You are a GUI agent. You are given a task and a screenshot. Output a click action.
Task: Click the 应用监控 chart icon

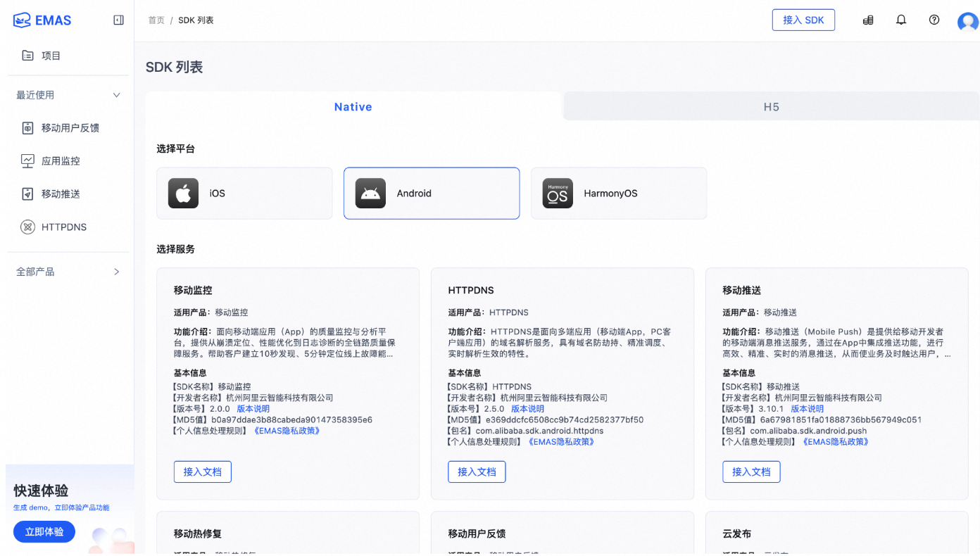click(27, 160)
